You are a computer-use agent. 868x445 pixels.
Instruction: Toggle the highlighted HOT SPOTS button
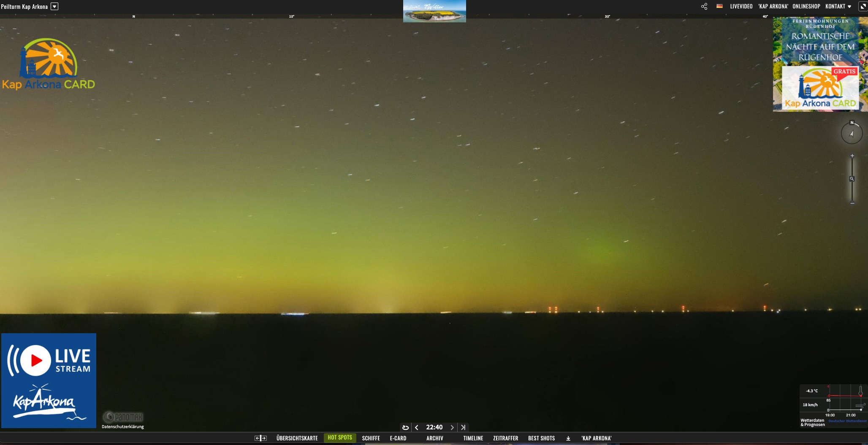click(x=339, y=438)
